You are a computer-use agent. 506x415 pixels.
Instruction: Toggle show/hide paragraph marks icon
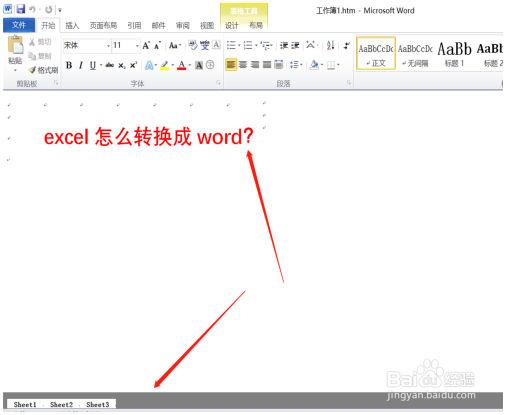click(x=347, y=45)
